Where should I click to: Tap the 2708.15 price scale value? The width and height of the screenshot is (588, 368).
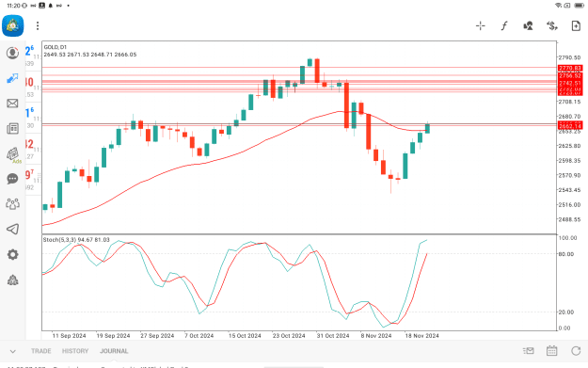569,102
